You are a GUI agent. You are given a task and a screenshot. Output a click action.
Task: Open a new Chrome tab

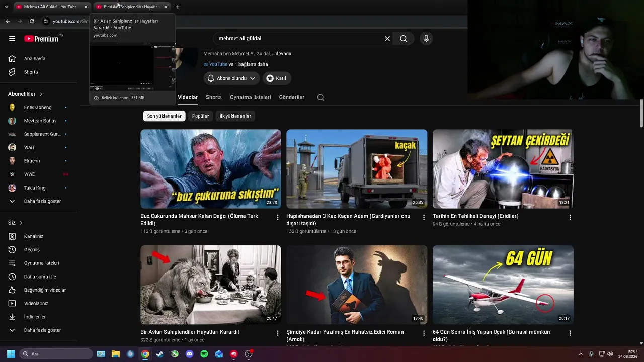pos(178,7)
